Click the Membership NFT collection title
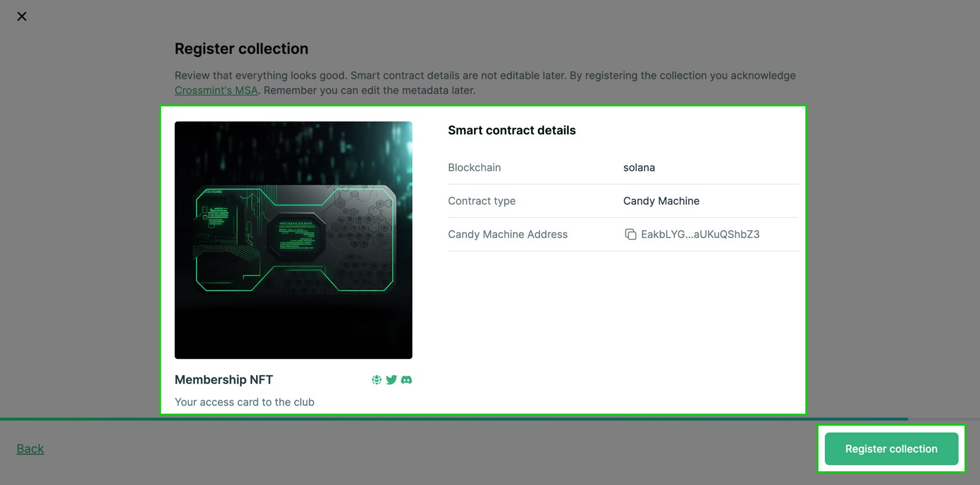The width and height of the screenshot is (980, 485). [224, 380]
